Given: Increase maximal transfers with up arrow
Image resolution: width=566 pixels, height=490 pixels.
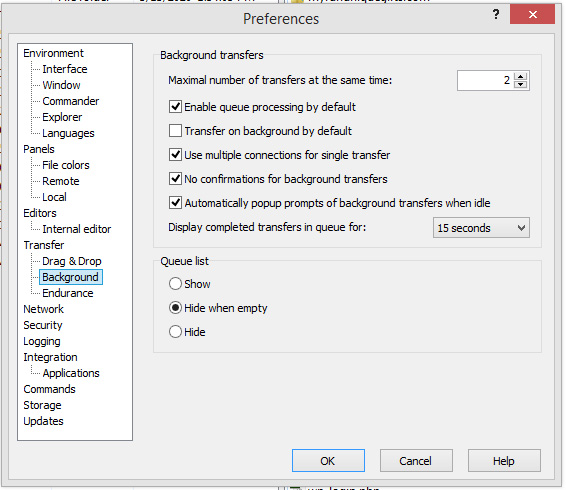Looking at the screenshot, I should (x=520, y=77).
